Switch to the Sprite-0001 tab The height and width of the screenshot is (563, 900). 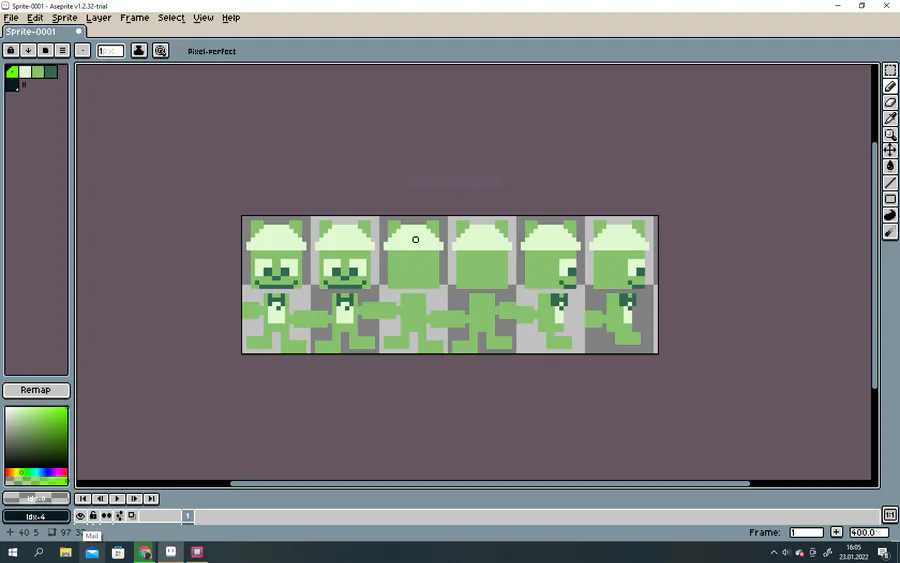point(44,32)
